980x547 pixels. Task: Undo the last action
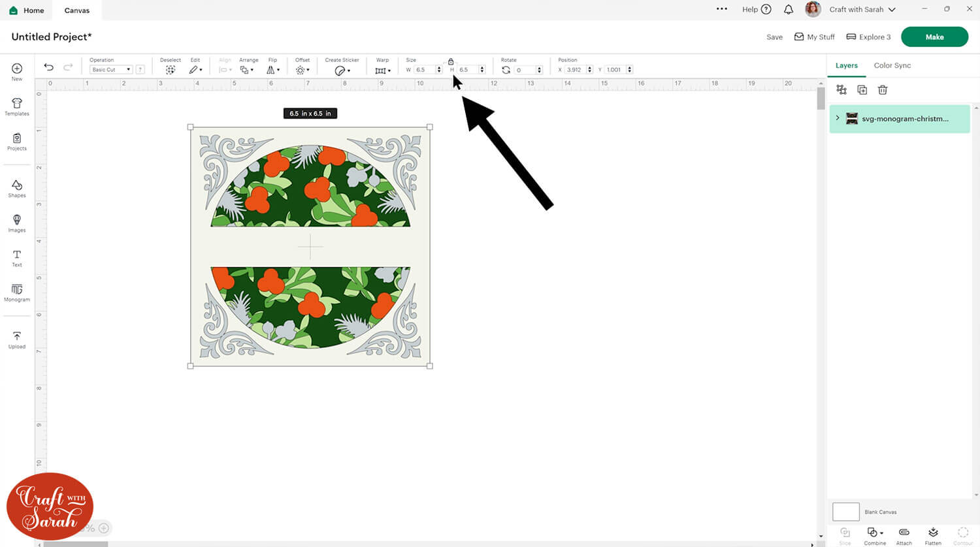coord(49,67)
